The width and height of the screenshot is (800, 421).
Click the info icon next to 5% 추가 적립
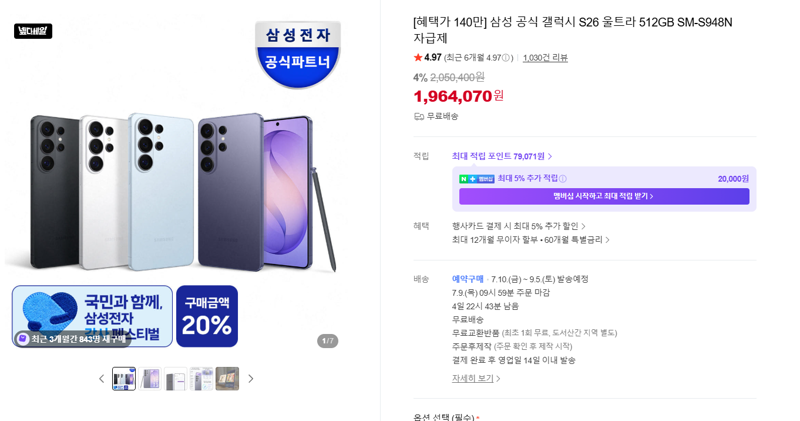tap(563, 179)
